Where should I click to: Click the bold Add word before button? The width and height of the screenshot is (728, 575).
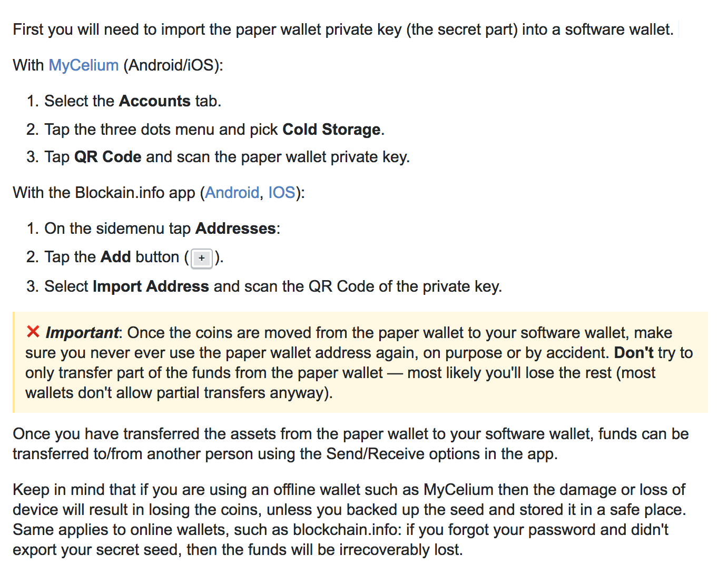(x=115, y=257)
